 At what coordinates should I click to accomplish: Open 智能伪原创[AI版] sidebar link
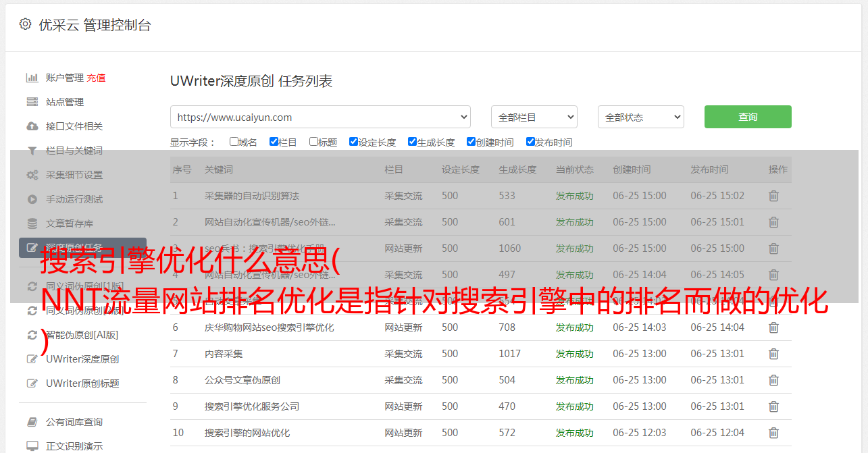tap(82, 335)
